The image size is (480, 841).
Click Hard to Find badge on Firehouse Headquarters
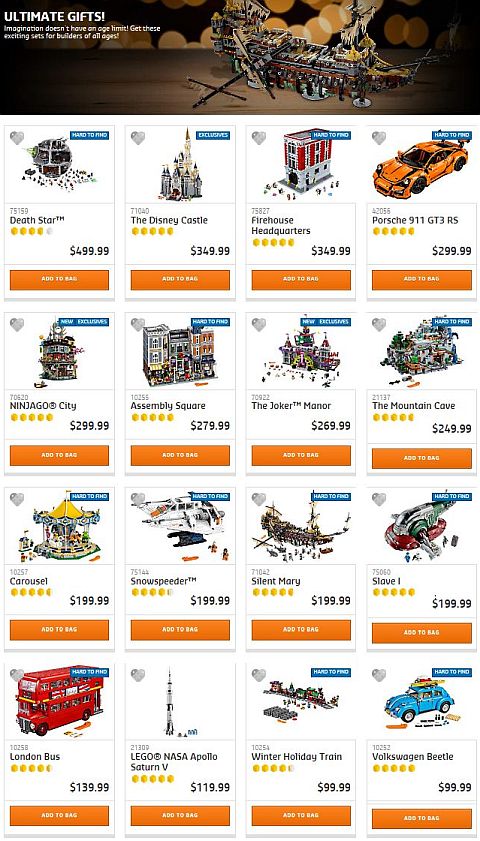331,135
